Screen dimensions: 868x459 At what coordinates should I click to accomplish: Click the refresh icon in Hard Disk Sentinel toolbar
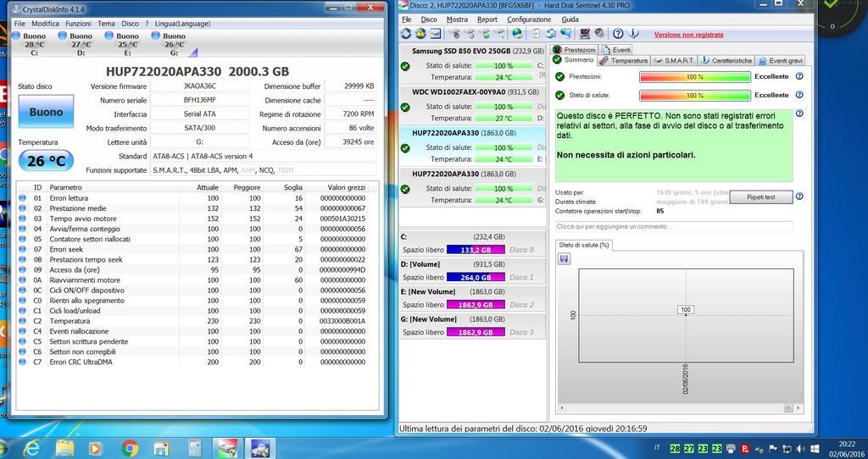tap(406, 34)
